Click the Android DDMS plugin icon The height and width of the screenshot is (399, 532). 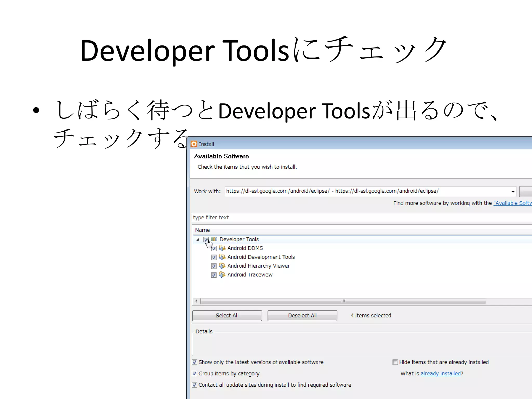coord(222,248)
